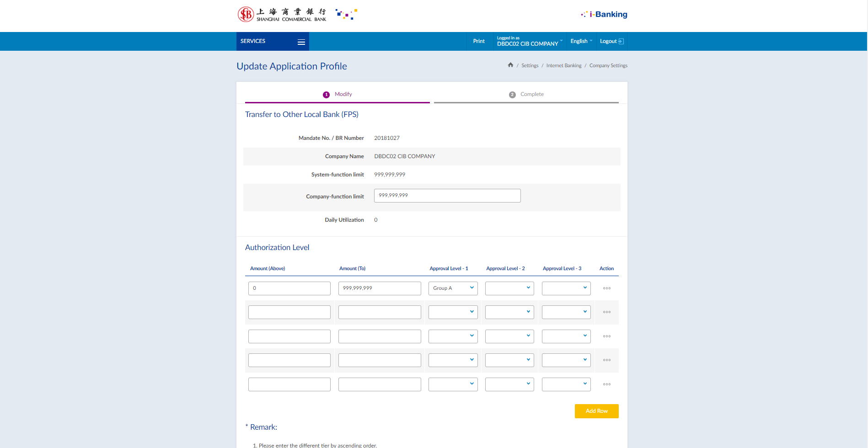Open first row Approval Level 2 dropdown
Image resolution: width=868 pixels, height=448 pixels.
click(509, 288)
